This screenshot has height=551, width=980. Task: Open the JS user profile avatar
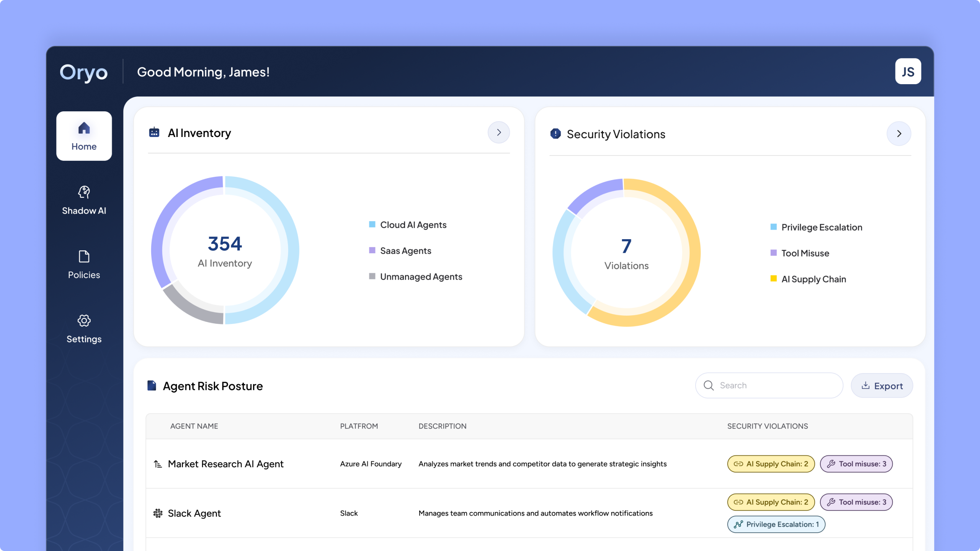[908, 72]
